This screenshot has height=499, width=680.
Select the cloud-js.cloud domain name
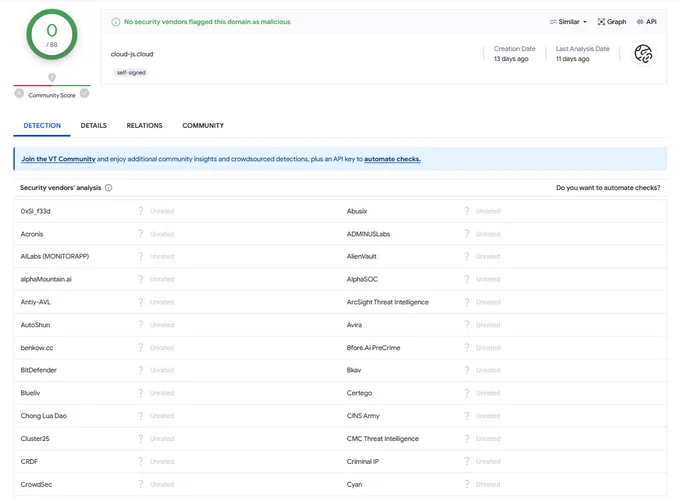coord(132,54)
